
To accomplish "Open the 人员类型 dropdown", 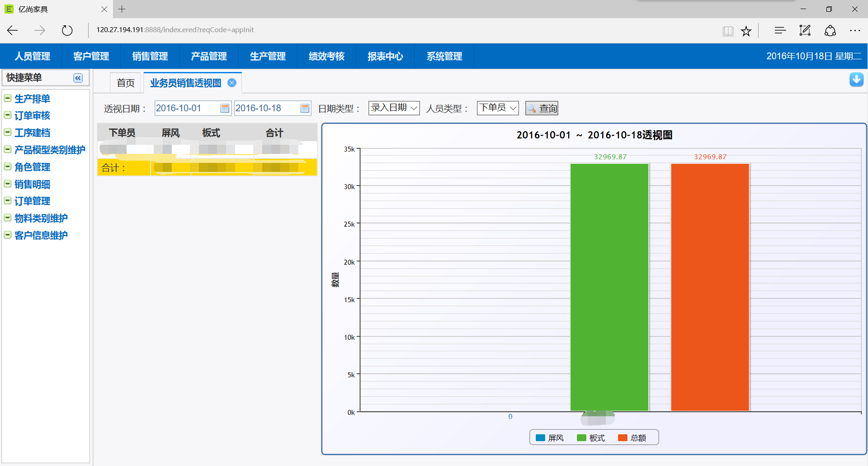I will [x=497, y=108].
